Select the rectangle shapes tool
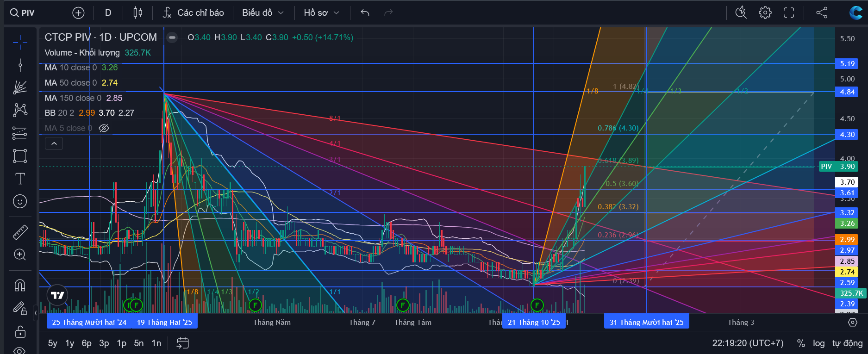 [x=20, y=156]
